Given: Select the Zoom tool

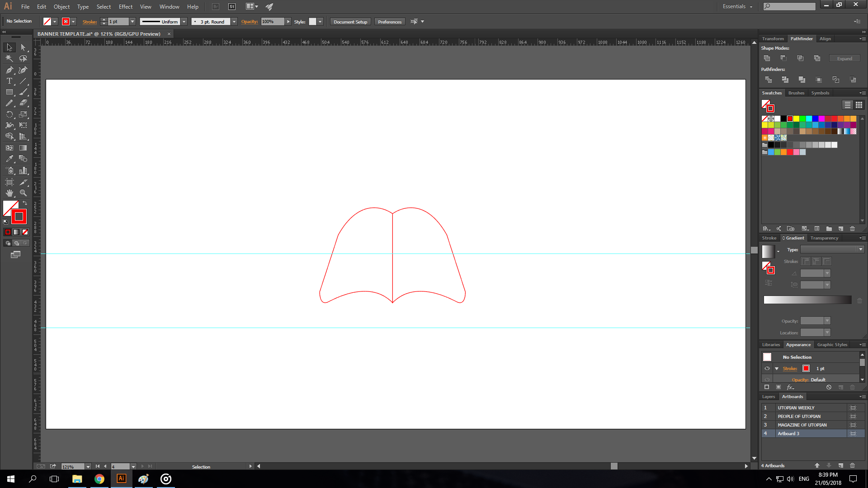Looking at the screenshot, I should [x=23, y=193].
